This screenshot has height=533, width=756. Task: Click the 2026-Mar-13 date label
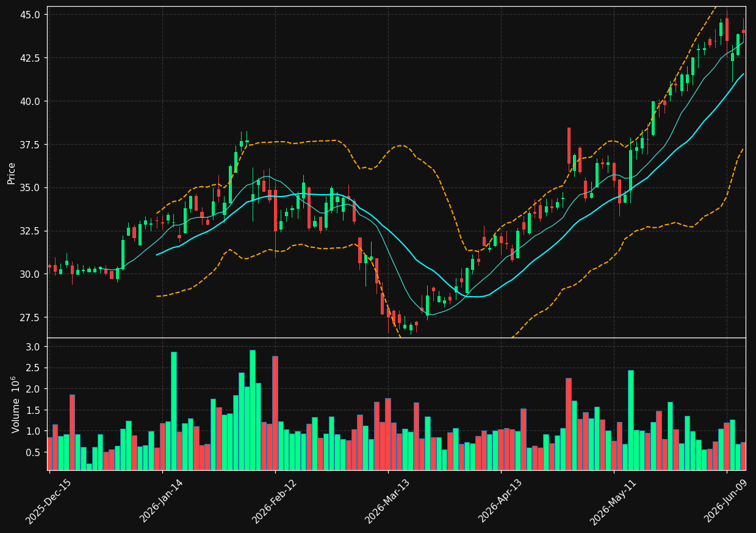point(387,502)
